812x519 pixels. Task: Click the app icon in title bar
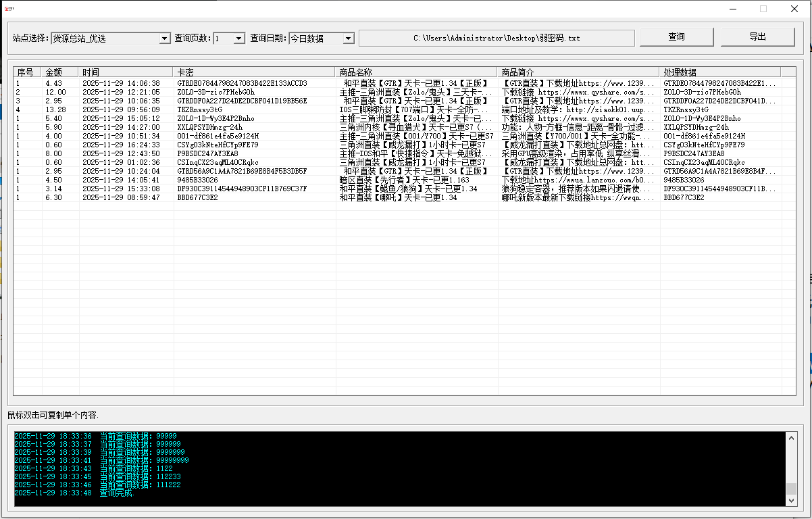pos(9,9)
